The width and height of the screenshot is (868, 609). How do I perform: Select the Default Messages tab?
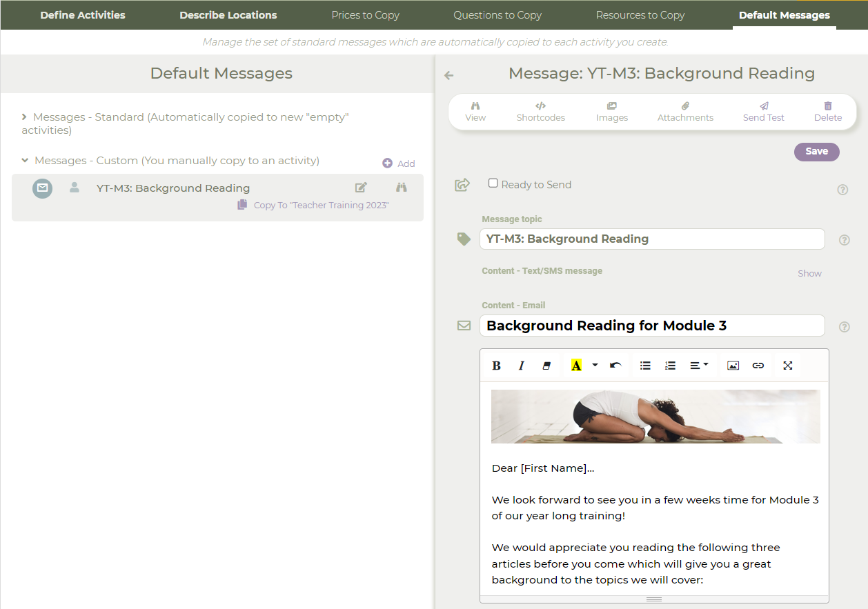tap(785, 14)
